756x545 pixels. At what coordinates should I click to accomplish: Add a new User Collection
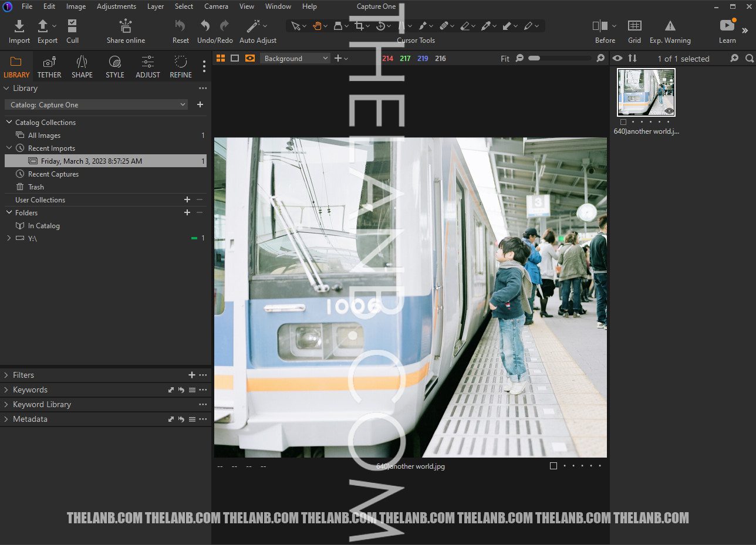pos(187,200)
